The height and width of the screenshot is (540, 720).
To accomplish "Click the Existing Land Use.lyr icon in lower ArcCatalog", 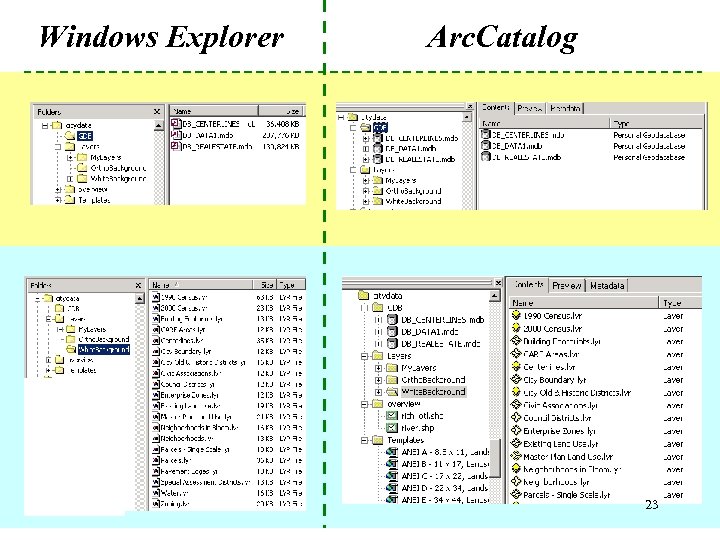I will (516, 444).
